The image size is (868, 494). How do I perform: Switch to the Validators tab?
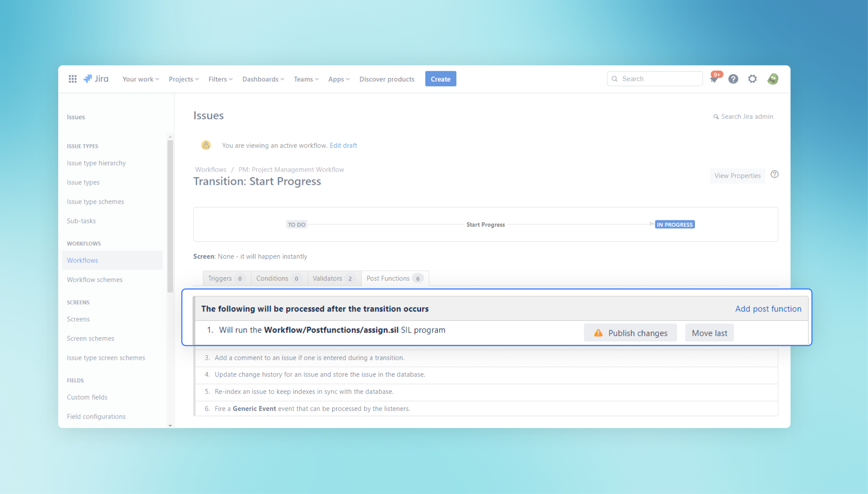(x=332, y=278)
